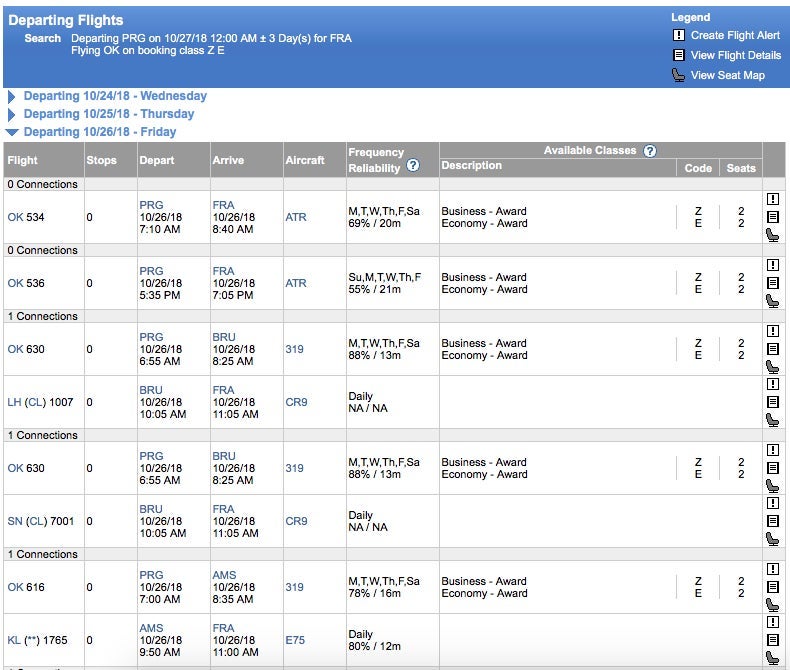Create flight alert for OK 616
The height and width of the screenshot is (670, 790).
tap(772, 569)
